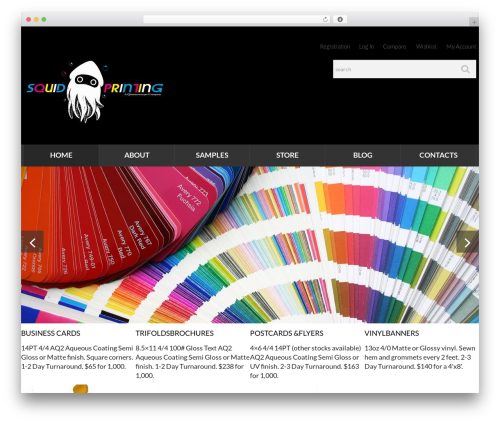
Task: Click the 4×6 4/4 14PT postcards description
Action: pos(305,362)
